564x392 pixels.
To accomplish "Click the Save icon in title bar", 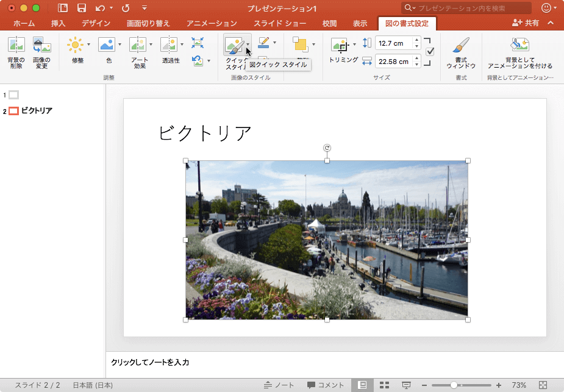I will point(81,8).
